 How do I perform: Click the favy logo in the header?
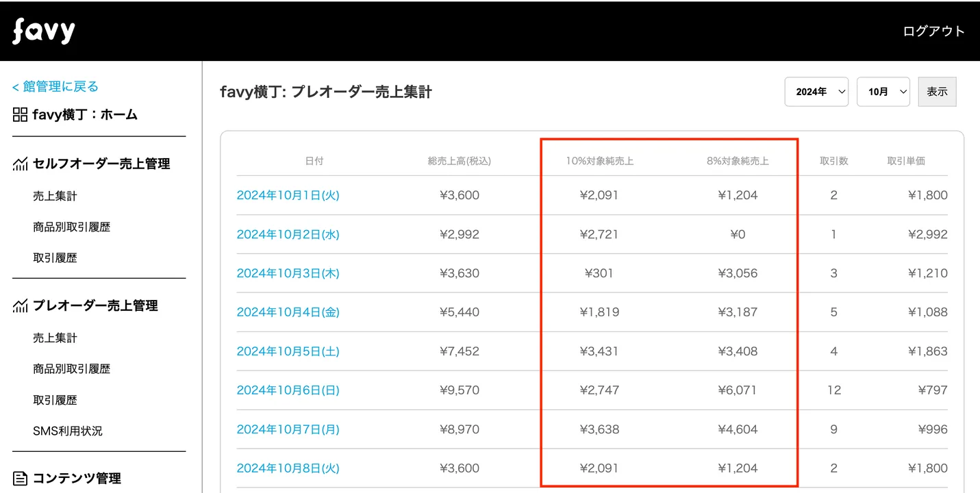click(43, 31)
